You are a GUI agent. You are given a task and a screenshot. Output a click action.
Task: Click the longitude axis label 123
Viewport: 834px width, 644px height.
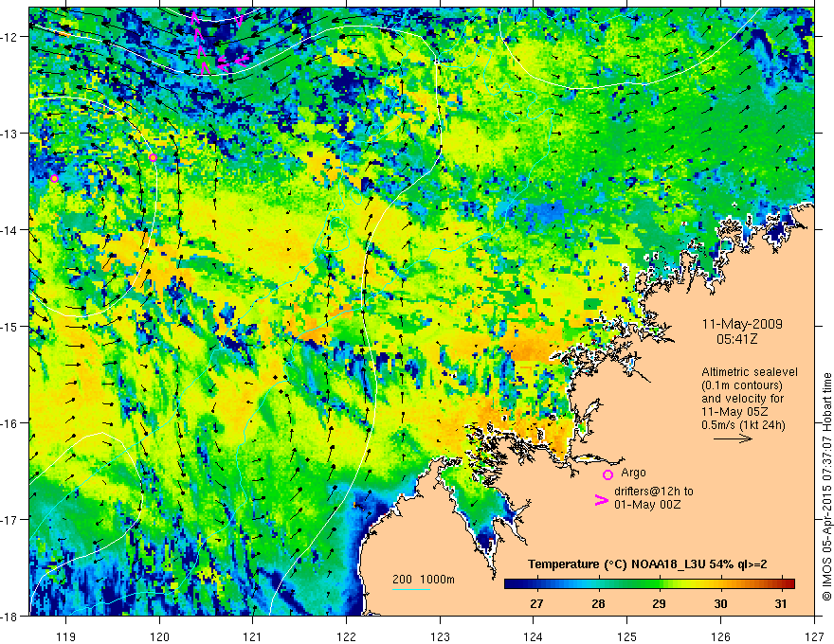coord(440,636)
